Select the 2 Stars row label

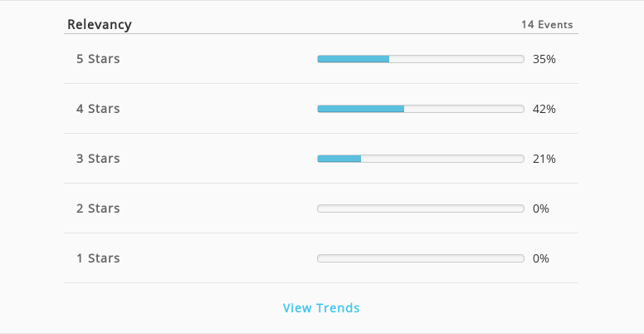[98, 209]
